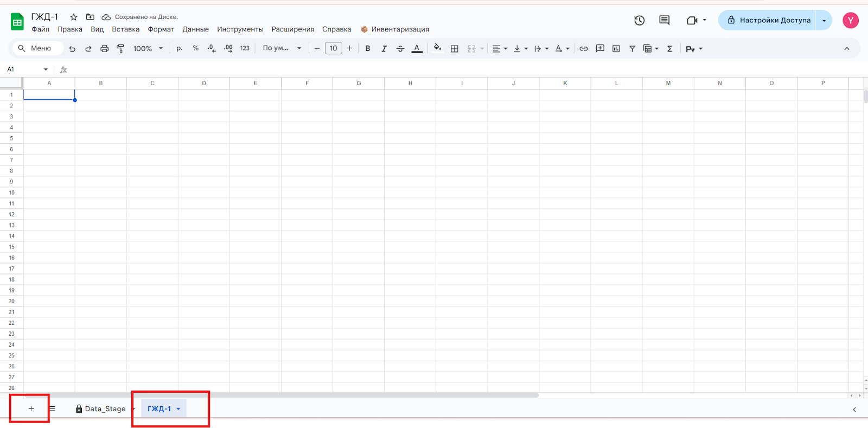Screen dimensions: 868x428
Task: Toggle italic formatting
Action: click(x=384, y=48)
